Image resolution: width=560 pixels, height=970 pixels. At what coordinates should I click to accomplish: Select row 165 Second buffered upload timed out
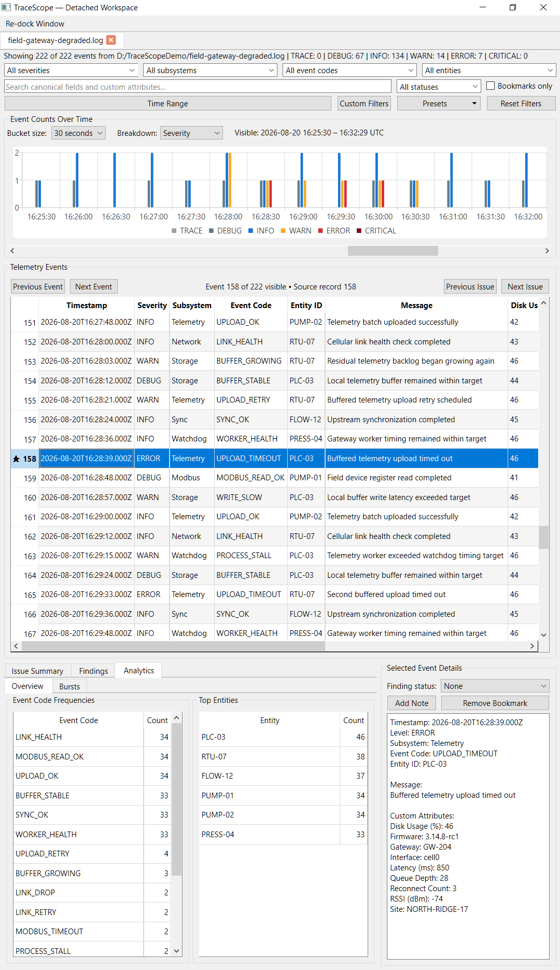coord(275,594)
